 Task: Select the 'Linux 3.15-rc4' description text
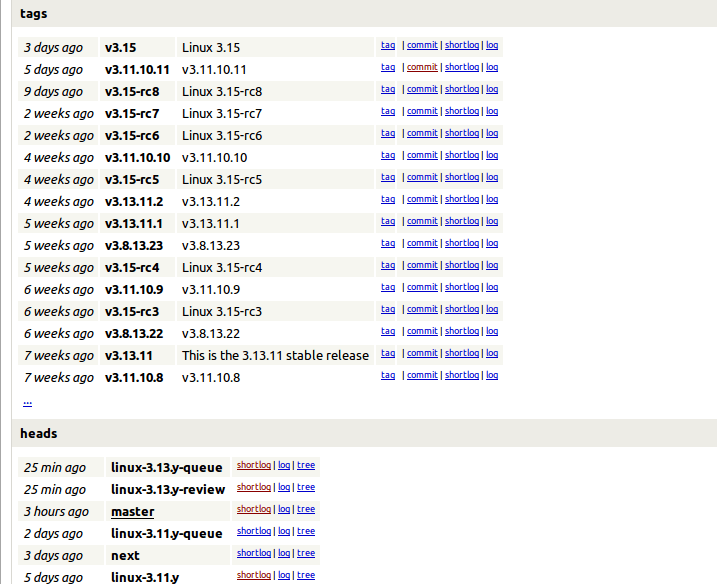click(x=222, y=268)
